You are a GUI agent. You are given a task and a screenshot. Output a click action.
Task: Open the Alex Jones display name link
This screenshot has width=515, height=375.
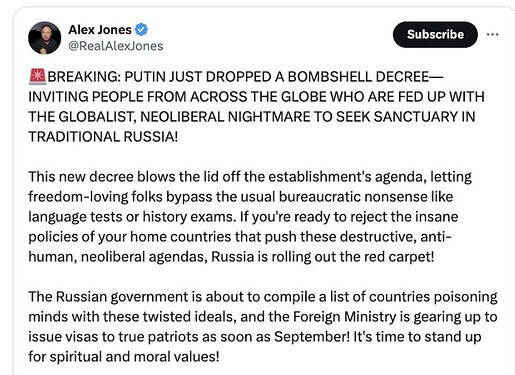(x=100, y=30)
